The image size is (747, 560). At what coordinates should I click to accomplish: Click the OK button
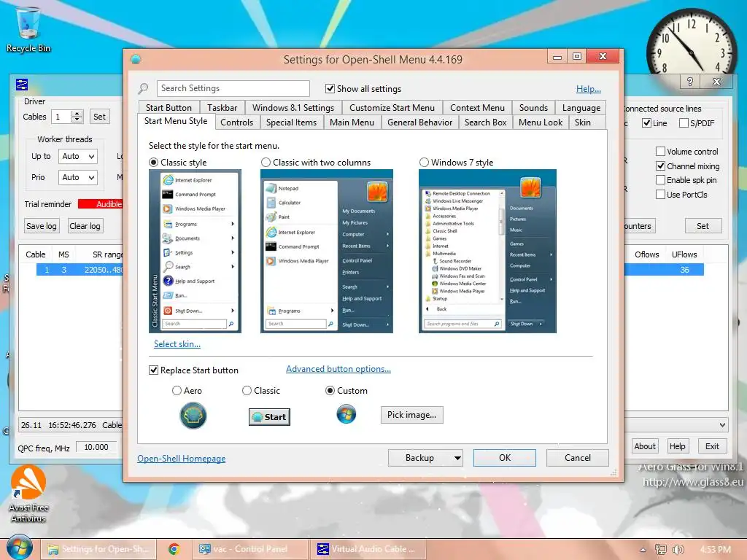[x=505, y=458]
